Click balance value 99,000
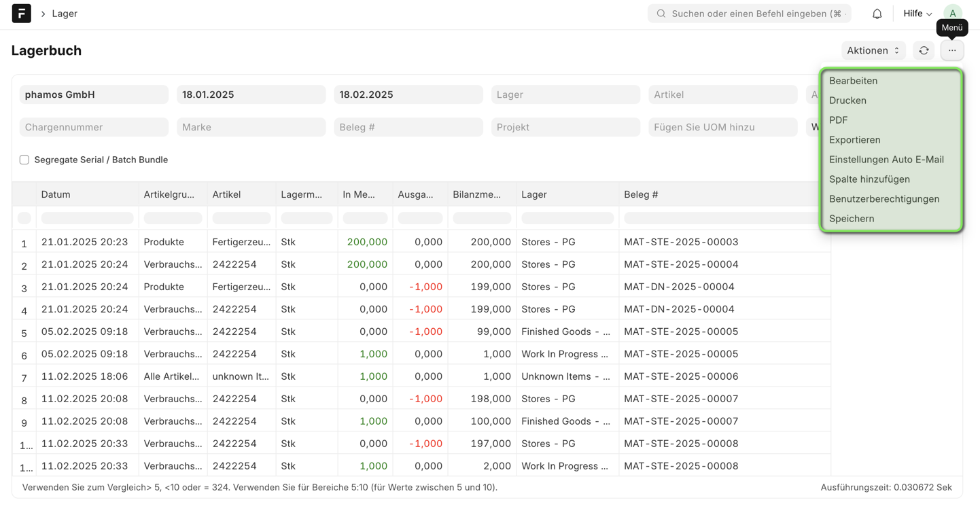The image size is (980, 517). [x=482, y=332]
